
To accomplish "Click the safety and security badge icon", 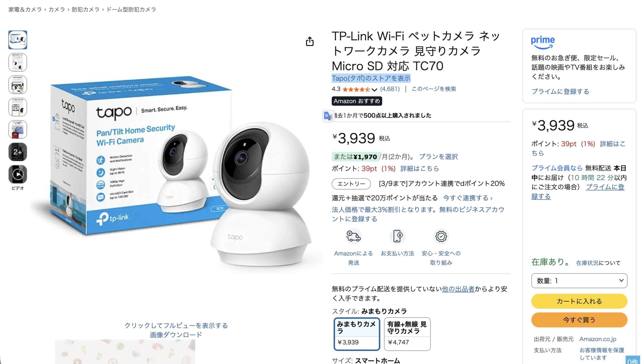I will point(441,236).
